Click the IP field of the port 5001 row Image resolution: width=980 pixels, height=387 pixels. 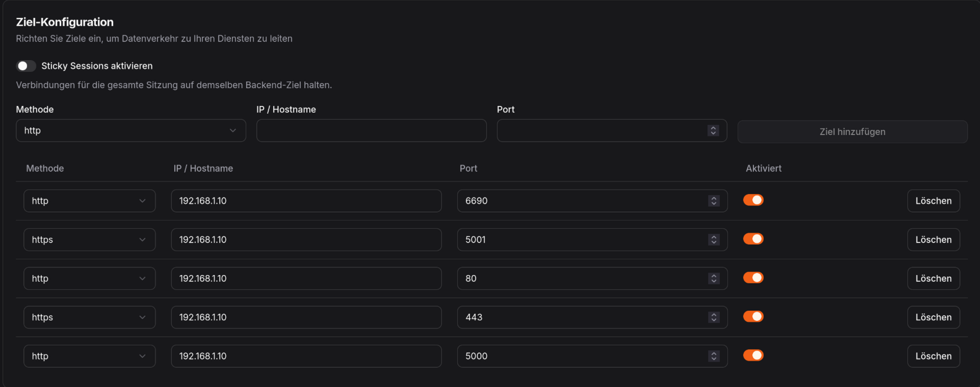306,239
